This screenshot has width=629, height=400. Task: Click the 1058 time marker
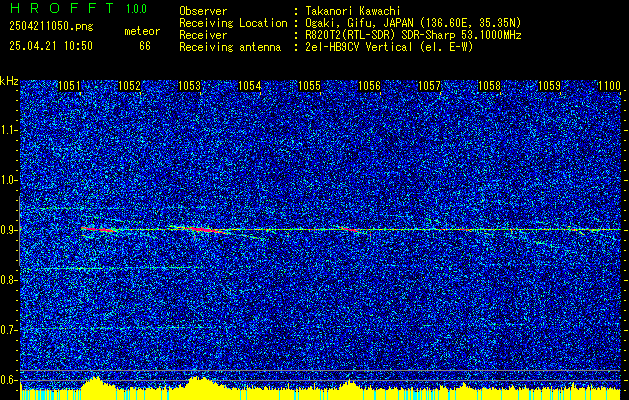[x=489, y=86]
